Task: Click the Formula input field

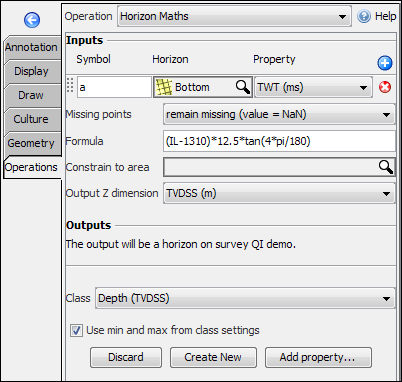Action: click(279, 141)
